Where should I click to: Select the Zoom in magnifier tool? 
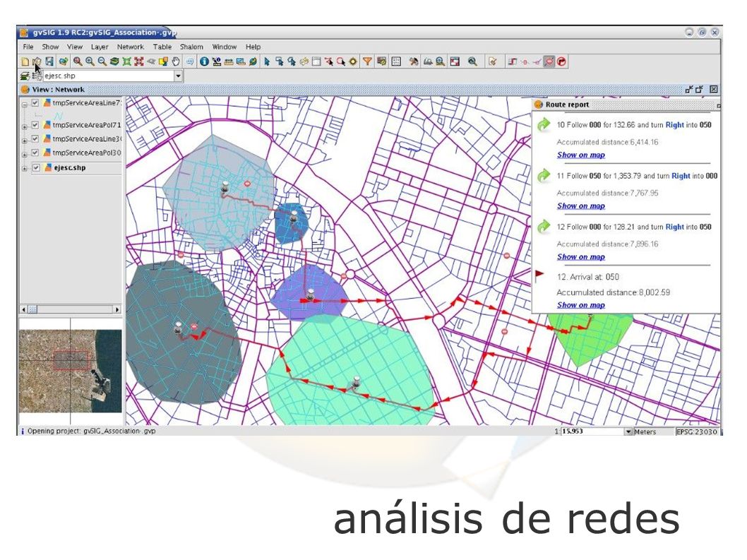pyautogui.click(x=90, y=61)
